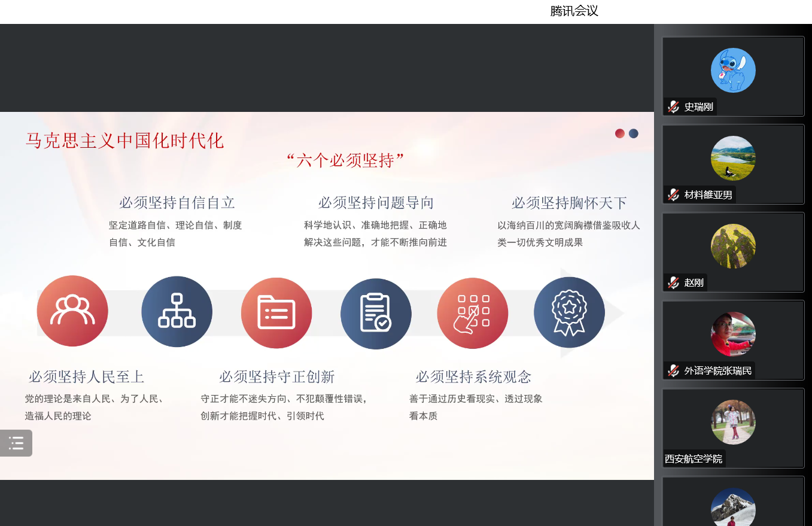Open the slide list menu button
This screenshot has height=526, width=812.
pos(16,443)
